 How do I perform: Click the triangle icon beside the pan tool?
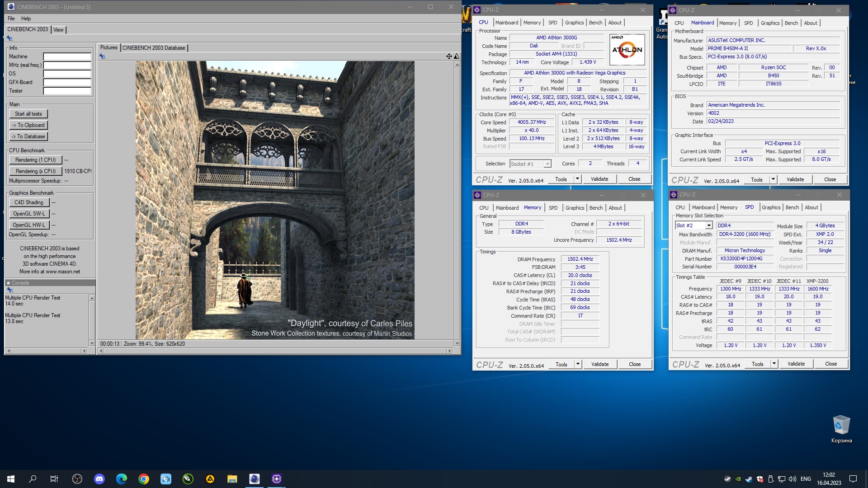click(457, 56)
